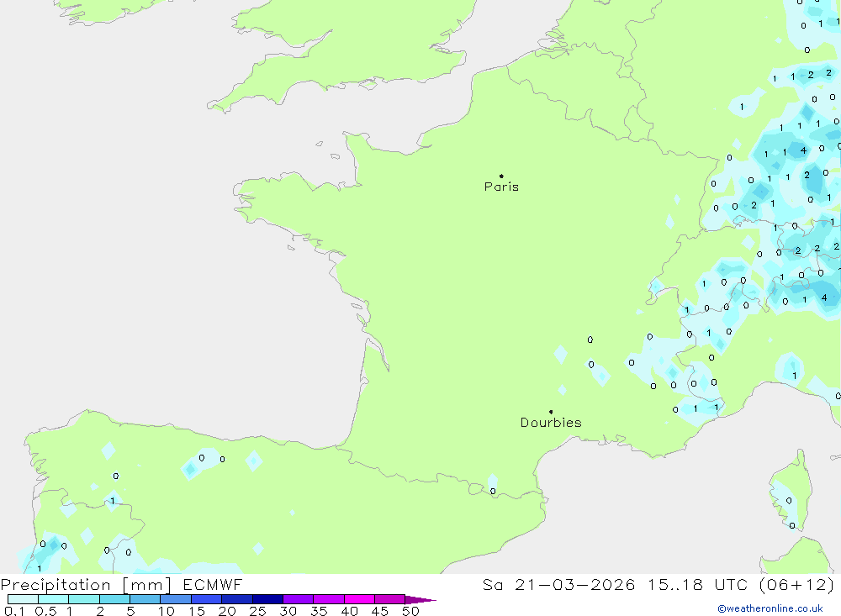This screenshot has height=616, width=841.
Task: Pick the 10–15 mm legend color swatch
Action: tap(175, 599)
